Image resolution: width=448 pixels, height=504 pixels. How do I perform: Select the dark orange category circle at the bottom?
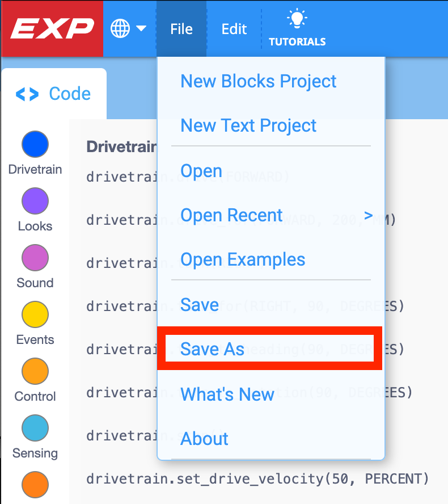click(x=35, y=485)
